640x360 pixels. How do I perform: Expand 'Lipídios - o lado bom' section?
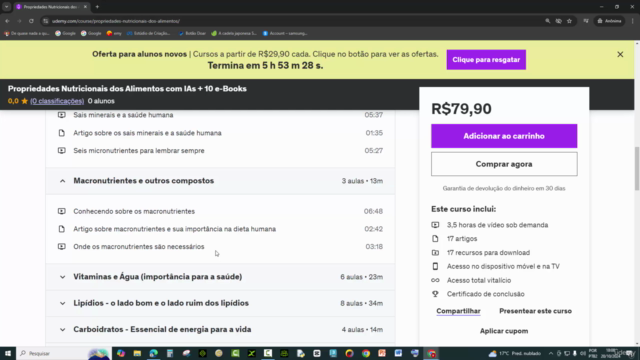tap(220, 303)
